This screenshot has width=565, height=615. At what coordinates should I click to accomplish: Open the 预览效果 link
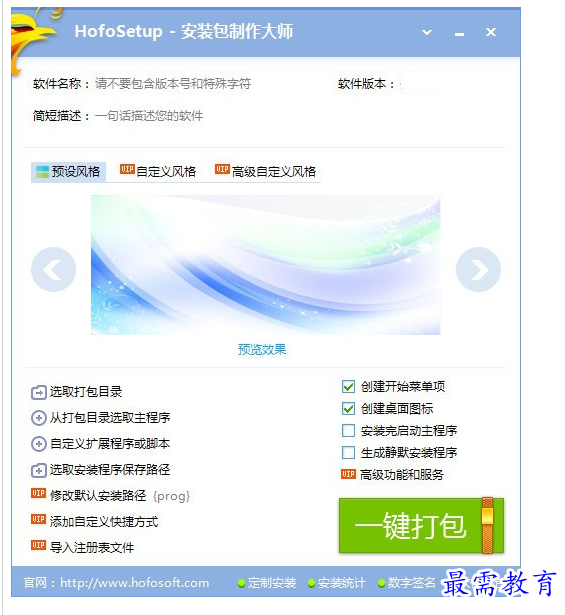[262, 349]
